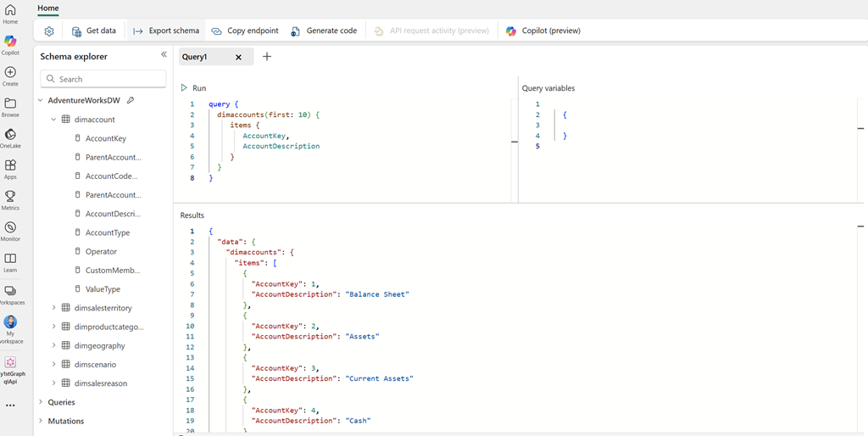Click the "Cash" value in Results
868x436 pixels.
click(358, 421)
